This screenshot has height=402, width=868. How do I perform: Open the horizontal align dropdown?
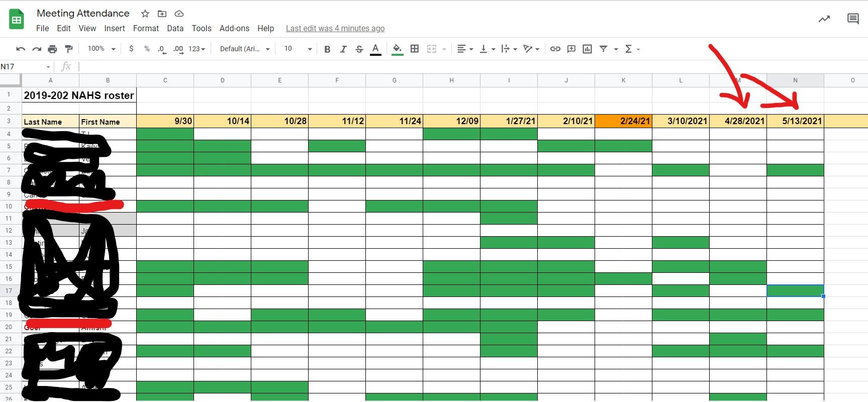click(465, 49)
